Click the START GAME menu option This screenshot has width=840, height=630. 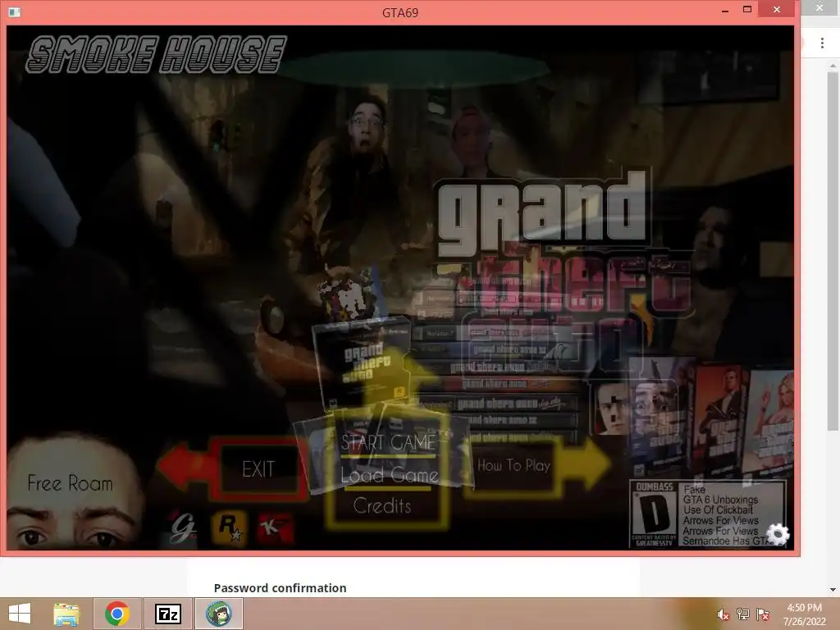click(x=389, y=442)
